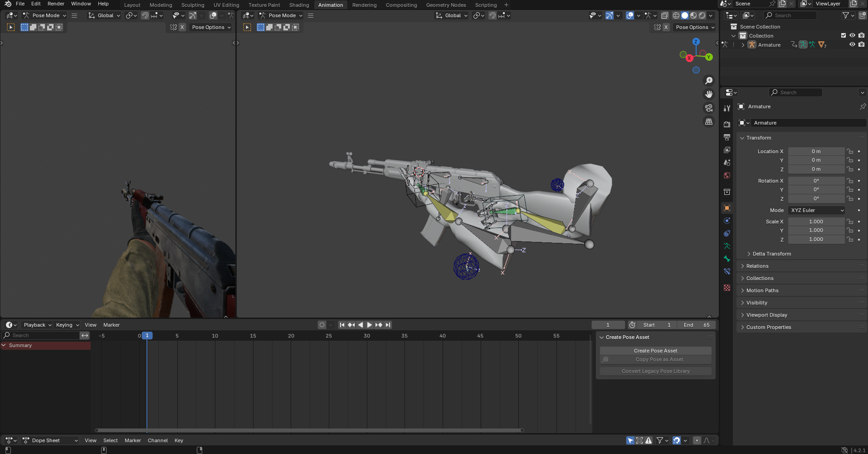Viewport: 868px width, 454px height.
Task: Expand the Armature item in the outliner
Action: pyautogui.click(x=742, y=45)
